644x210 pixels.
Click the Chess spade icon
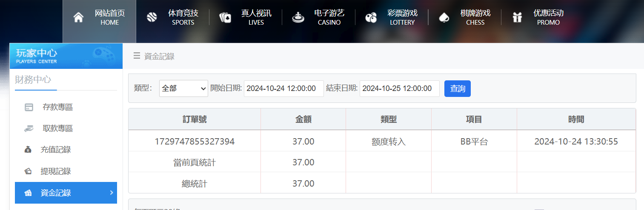click(x=444, y=17)
